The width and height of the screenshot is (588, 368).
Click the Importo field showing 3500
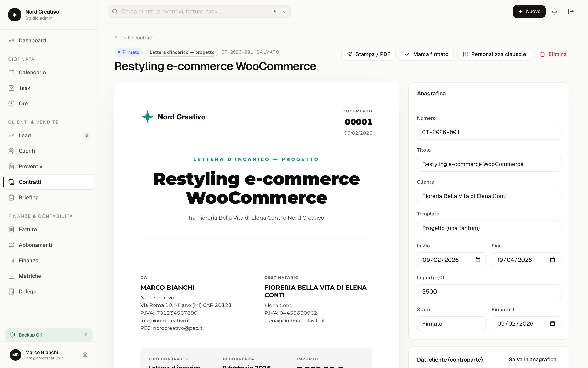coord(489,292)
